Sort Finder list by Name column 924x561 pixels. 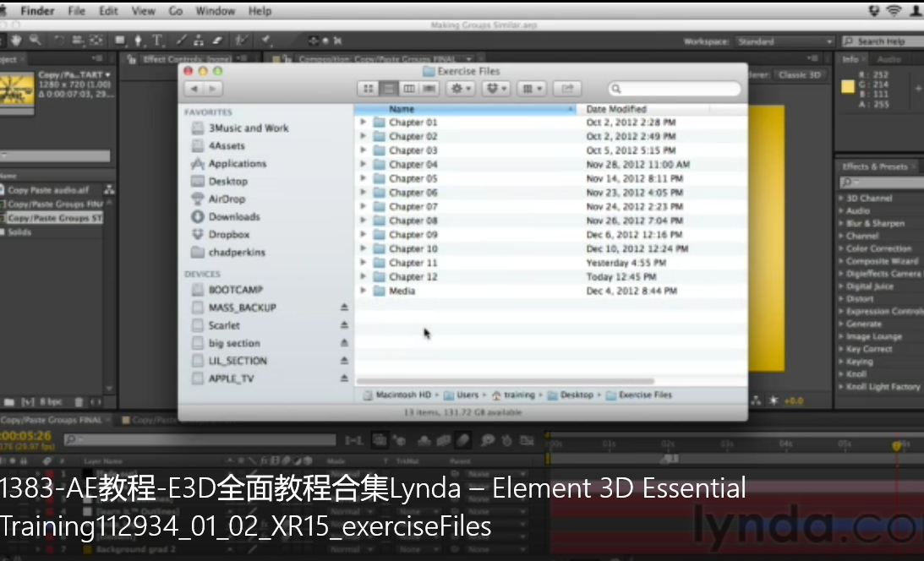tap(465, 109)
